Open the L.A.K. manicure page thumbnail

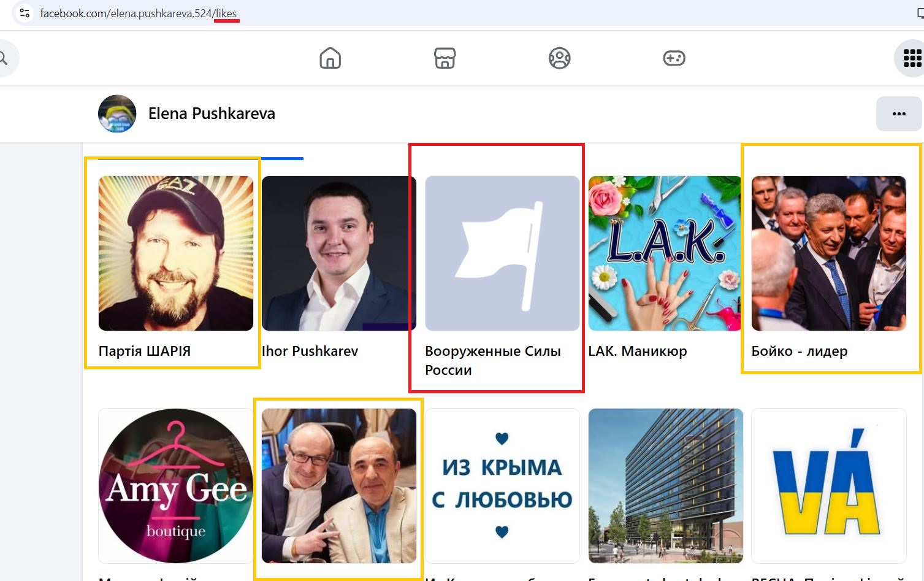665,253
